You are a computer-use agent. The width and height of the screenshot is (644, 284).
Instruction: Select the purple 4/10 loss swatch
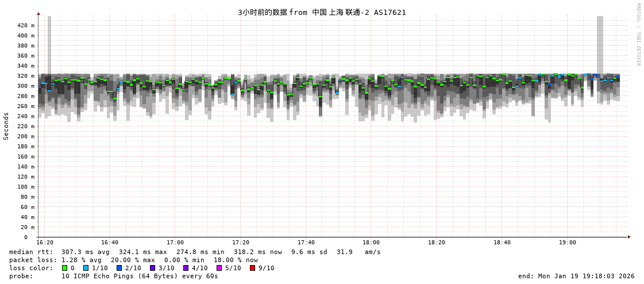click(x=186, y=268)
